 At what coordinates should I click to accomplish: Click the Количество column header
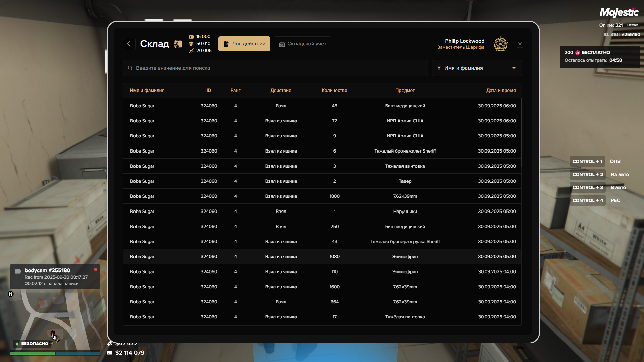pyautogui.click(x=334, y=90)
